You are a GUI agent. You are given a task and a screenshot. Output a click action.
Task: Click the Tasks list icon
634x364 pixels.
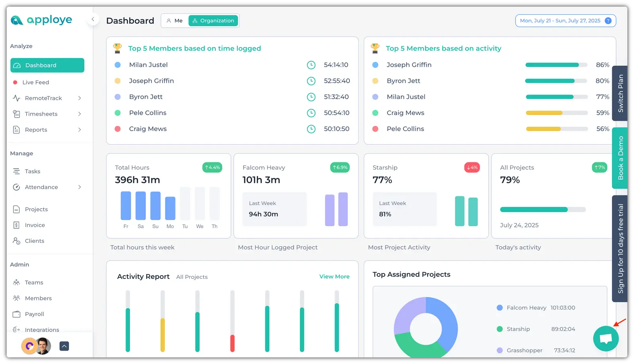click(x=16, y=171)
